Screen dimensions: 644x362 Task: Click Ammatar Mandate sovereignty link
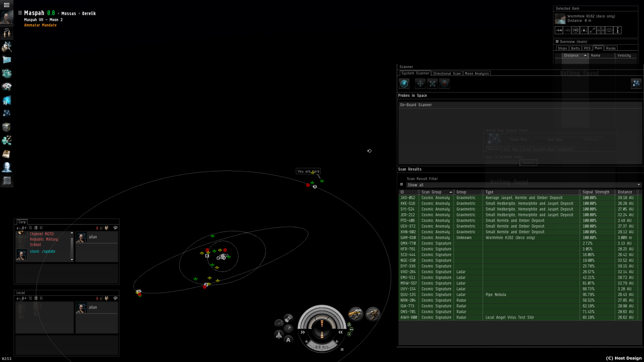point(40,25)
